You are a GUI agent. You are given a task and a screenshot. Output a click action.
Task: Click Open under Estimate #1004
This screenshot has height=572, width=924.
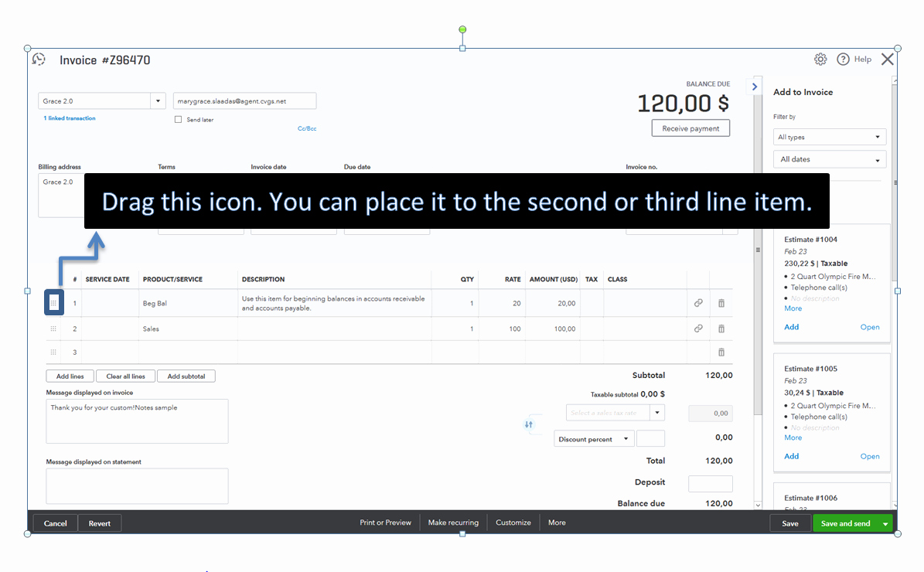(870, 327)
